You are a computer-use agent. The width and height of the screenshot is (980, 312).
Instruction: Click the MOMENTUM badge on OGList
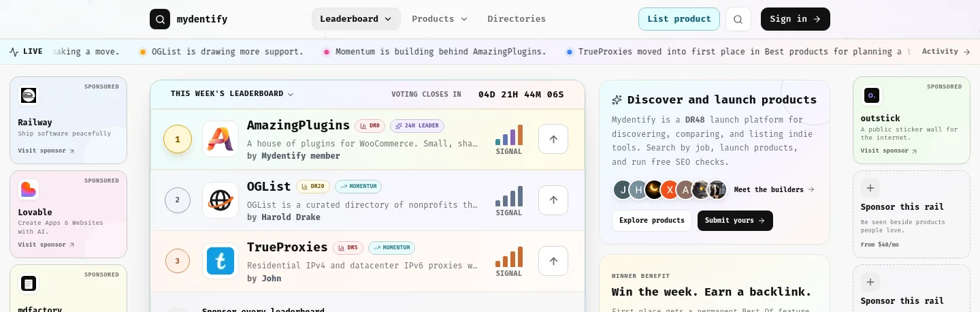pos(358,187)
